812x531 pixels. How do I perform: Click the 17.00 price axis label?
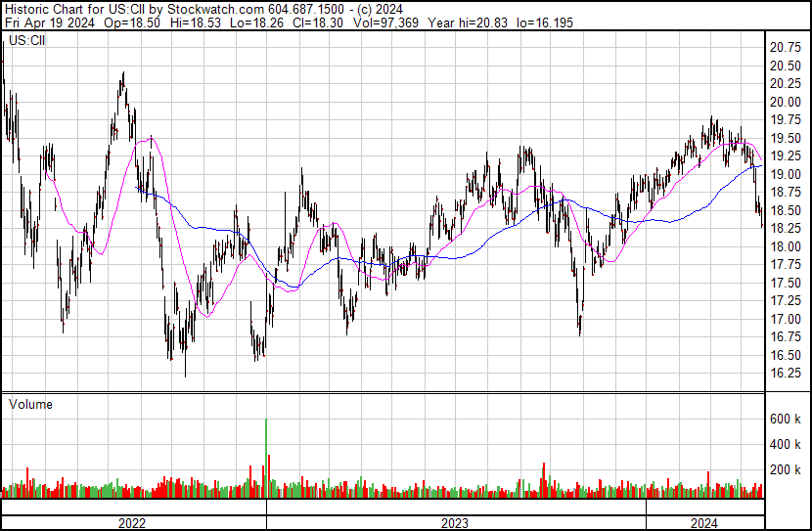[787, 319]
